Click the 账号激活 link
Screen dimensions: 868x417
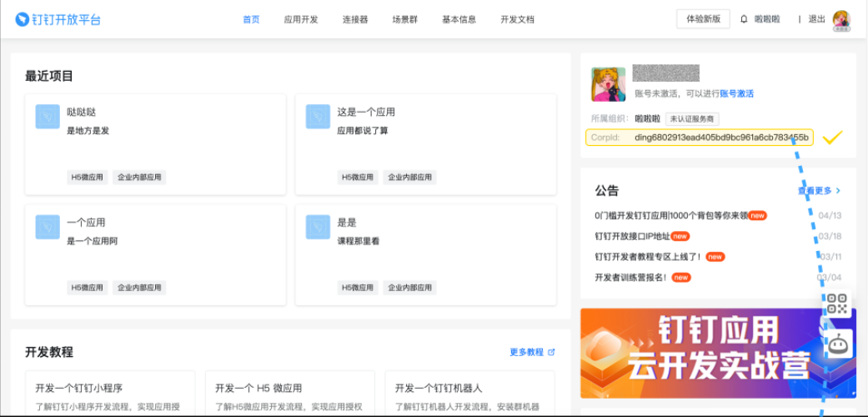point(736,93)
